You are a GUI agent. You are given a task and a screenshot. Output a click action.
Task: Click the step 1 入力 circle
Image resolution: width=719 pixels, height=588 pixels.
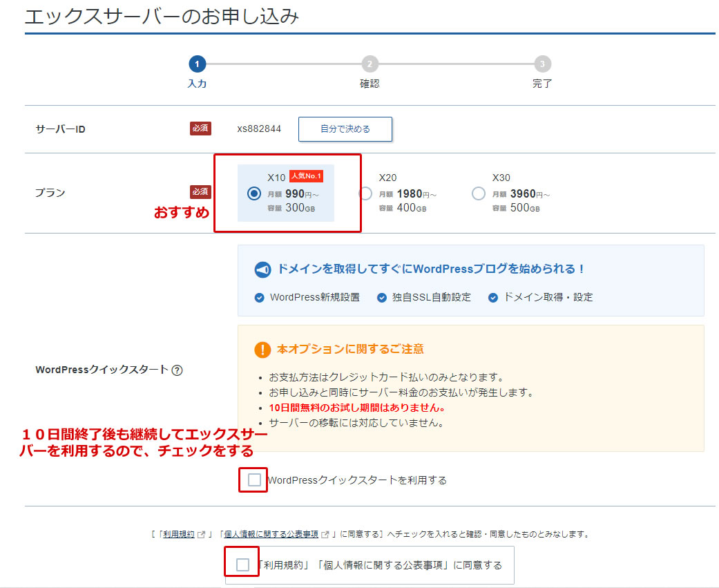tap(197, 64)
